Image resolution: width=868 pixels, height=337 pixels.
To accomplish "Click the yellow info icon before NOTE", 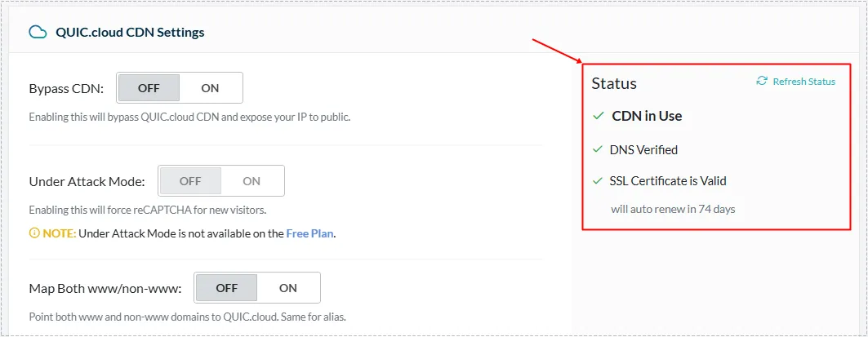I will click(x=33, y=233).
